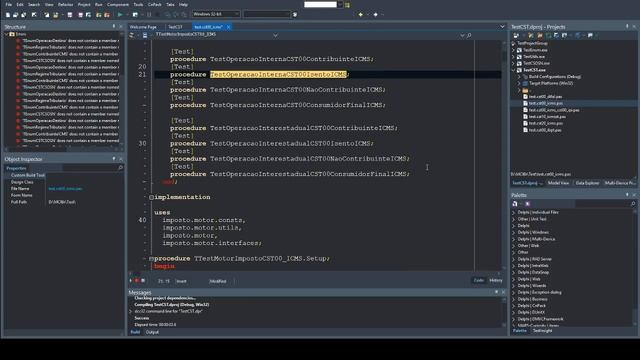
Task: Close the test.cst00_icms editor tab
Action: pyautogui.click(x=229, y=27)
